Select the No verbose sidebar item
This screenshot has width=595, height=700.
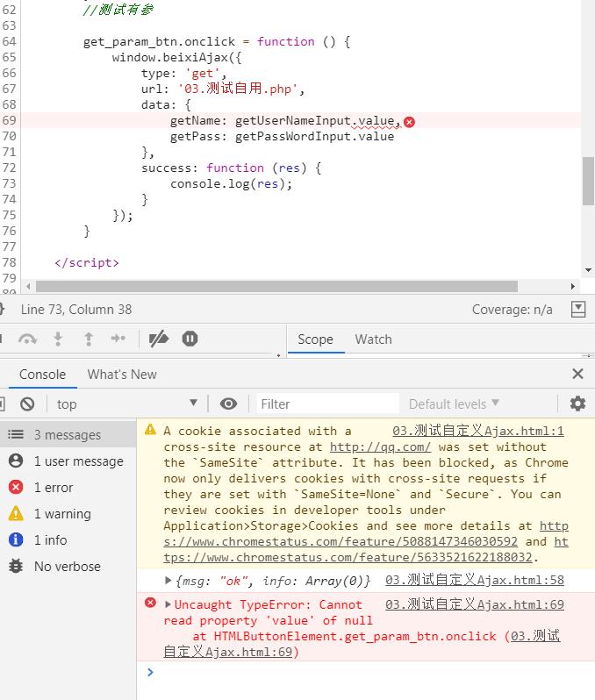(x=68, y=566)
